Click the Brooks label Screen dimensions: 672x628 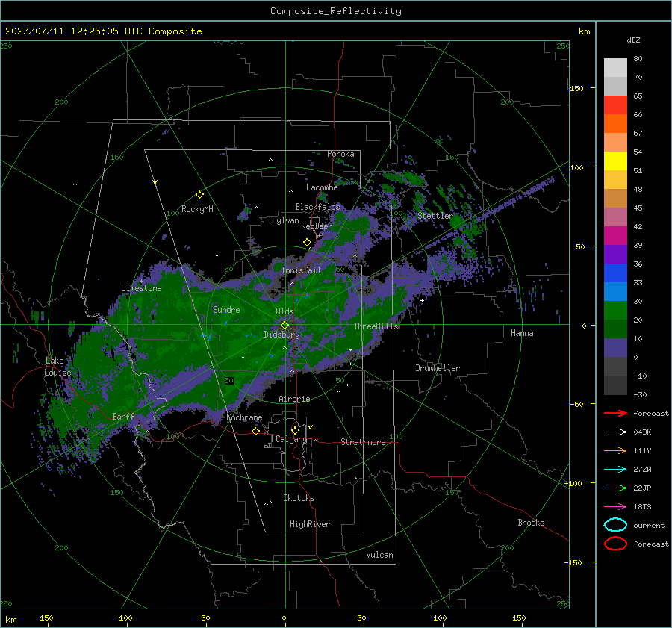[x=531, y=523]
